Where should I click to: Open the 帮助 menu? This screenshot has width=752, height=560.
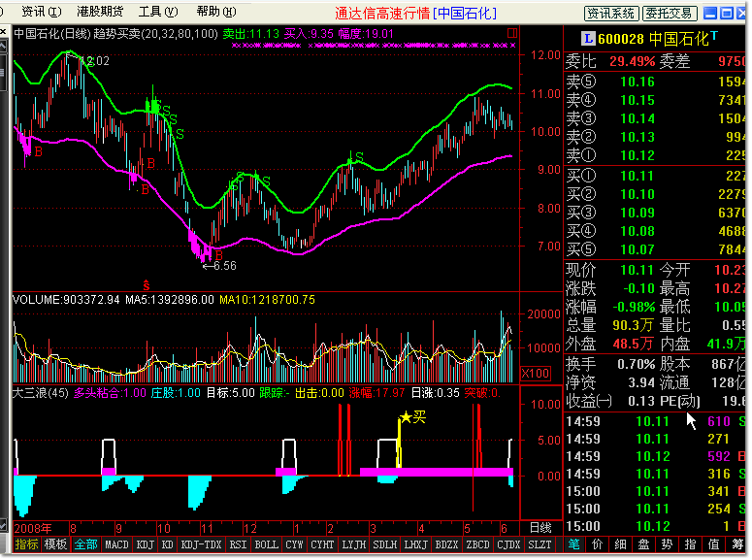point(216,11)
